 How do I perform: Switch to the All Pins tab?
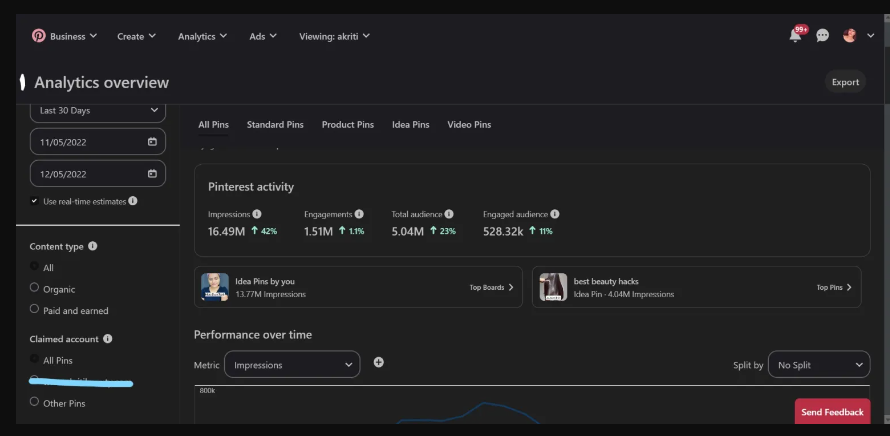(x=213, y=125)
